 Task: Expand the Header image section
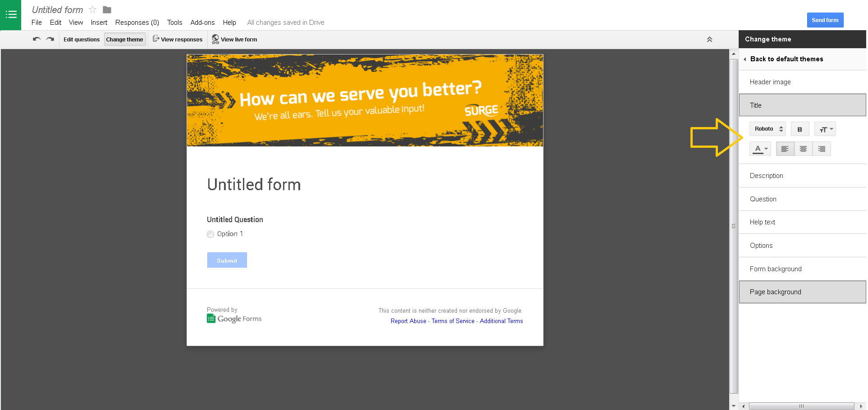pyautogui.click(x=803, y=82)
